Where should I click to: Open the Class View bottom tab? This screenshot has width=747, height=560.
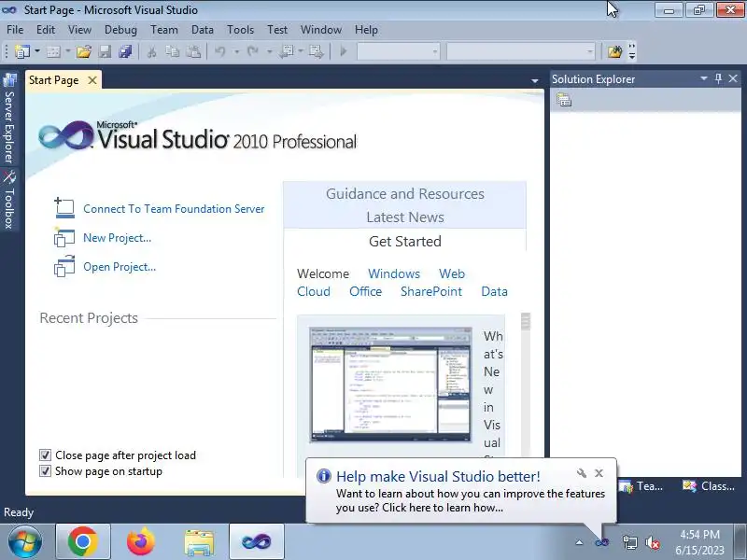pos(709,486)
